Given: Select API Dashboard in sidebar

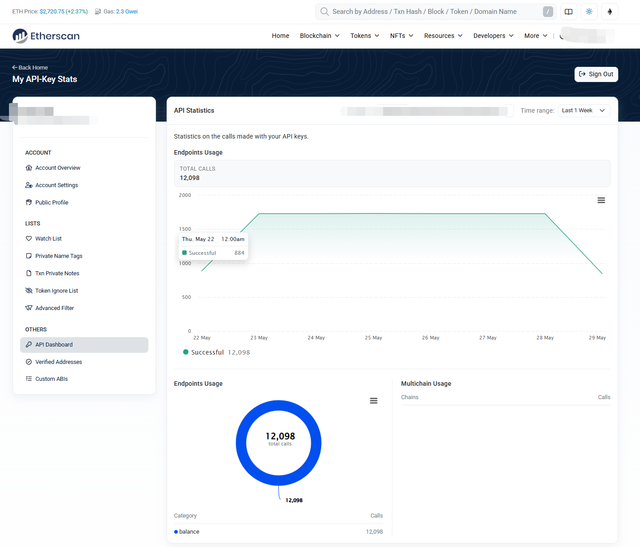Looking at the screenshot, I should point(84,345).
